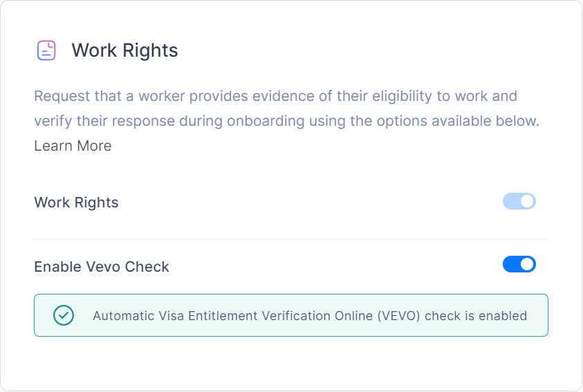The image size is (583, 392).
Task: Click the "(VEVO)" acronym in the banner
Action: click(x=399, y=316)
